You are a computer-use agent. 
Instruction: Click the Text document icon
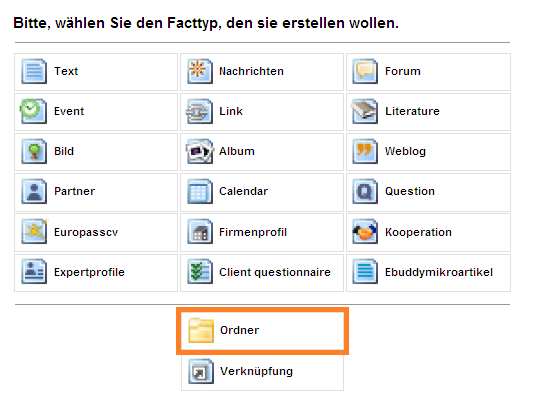click(34, 71)
